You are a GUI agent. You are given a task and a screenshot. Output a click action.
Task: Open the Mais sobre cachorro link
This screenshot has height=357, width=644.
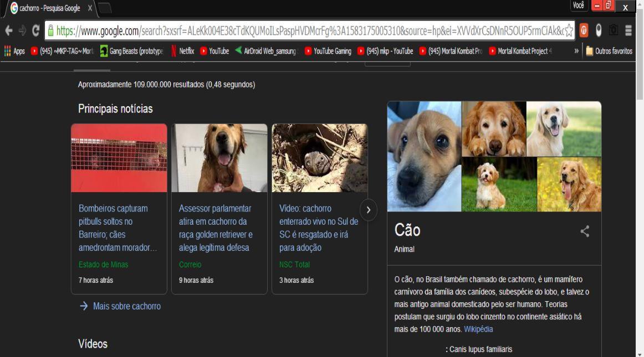[x=126, y=306]
